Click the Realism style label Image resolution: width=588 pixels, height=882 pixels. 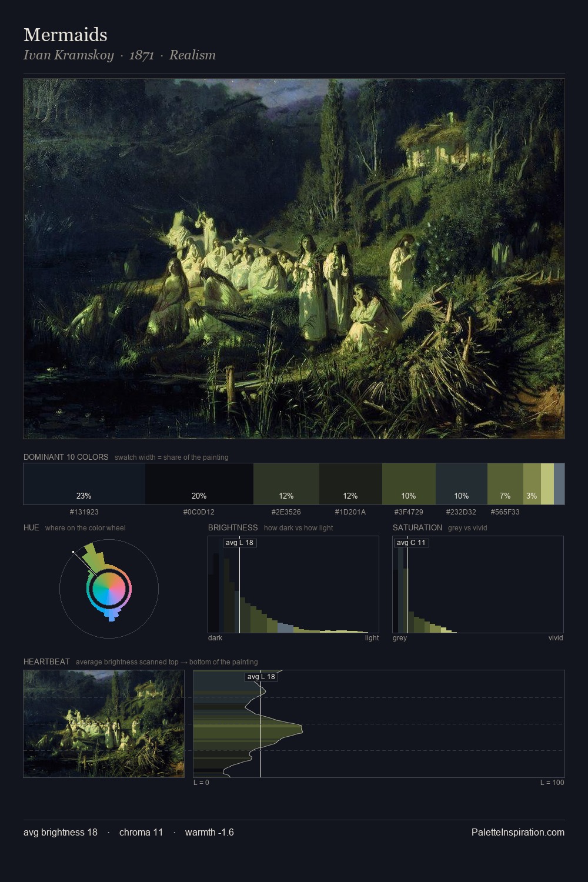coord(192,55)
